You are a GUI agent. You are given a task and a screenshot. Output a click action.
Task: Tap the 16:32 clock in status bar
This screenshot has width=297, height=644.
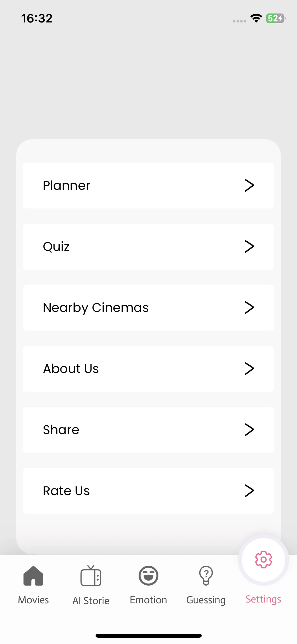[x=37, y=18]
